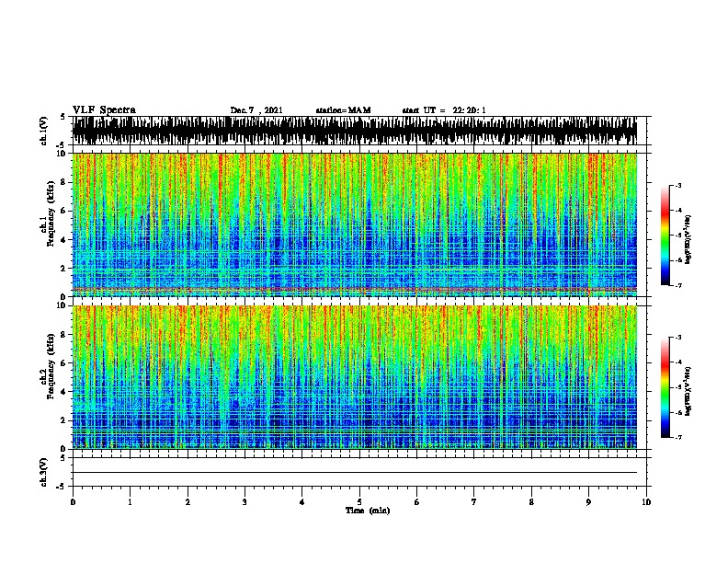
Task: Click the "-5" tick on ch.1(V) axis
Action: 62,145
